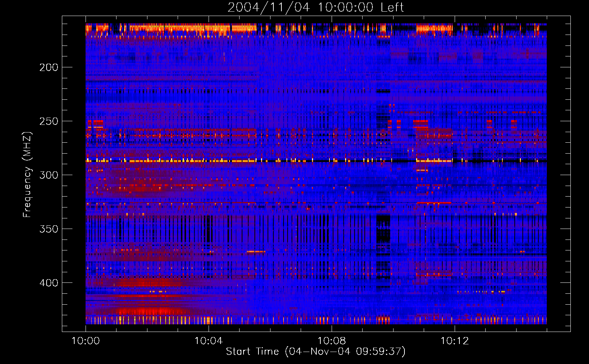The width and height of the screenshot is (589, 364).
Task: Click the 10:04 time tick label
Action: point(209,341)
